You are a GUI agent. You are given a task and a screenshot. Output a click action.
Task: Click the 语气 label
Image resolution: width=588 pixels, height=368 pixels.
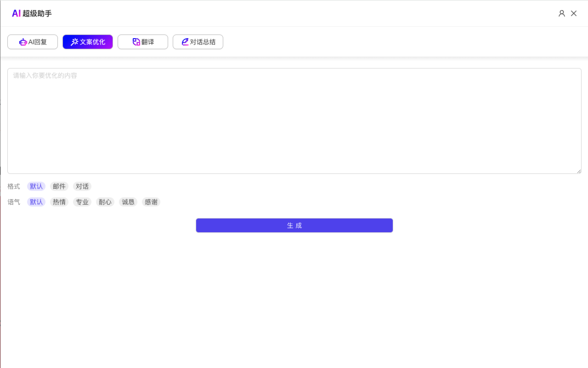pyautogui.click(x=14, y=202)
